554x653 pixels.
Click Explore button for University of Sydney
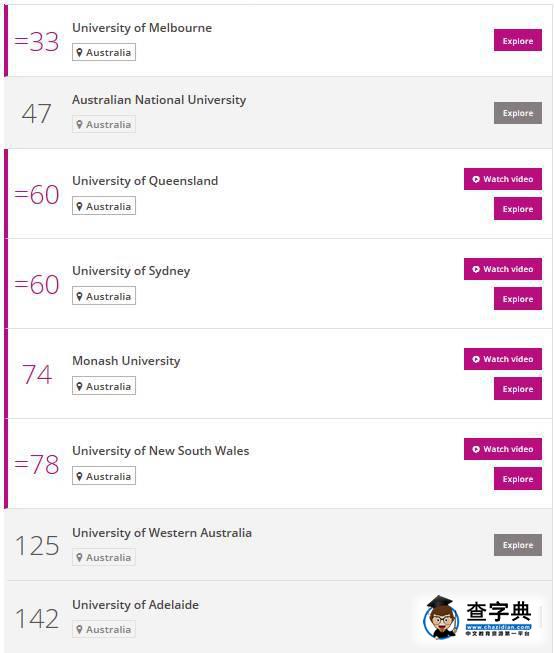click(518, 299)
